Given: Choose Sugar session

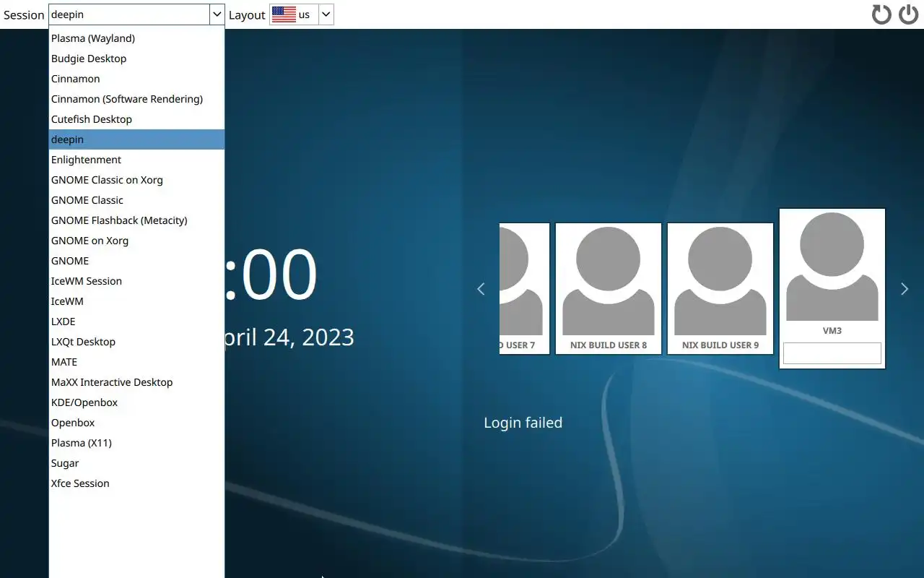Looking at the screenshot, I should 136,463.
